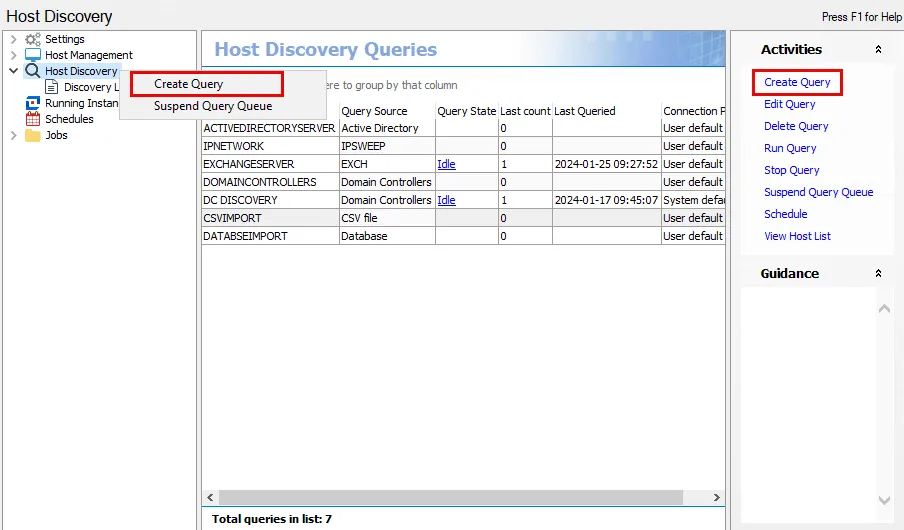
Task: Click the CSV file query source cell
Action: click(387, 218)
